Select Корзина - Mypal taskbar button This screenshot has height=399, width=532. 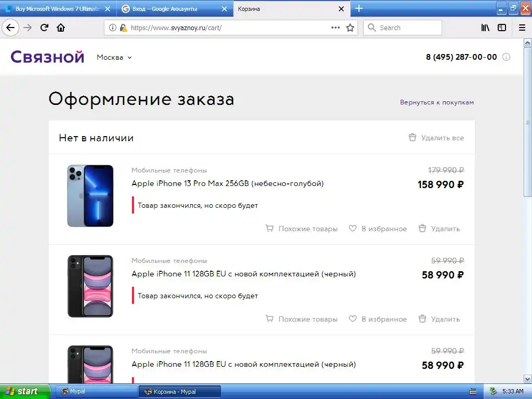179,392
